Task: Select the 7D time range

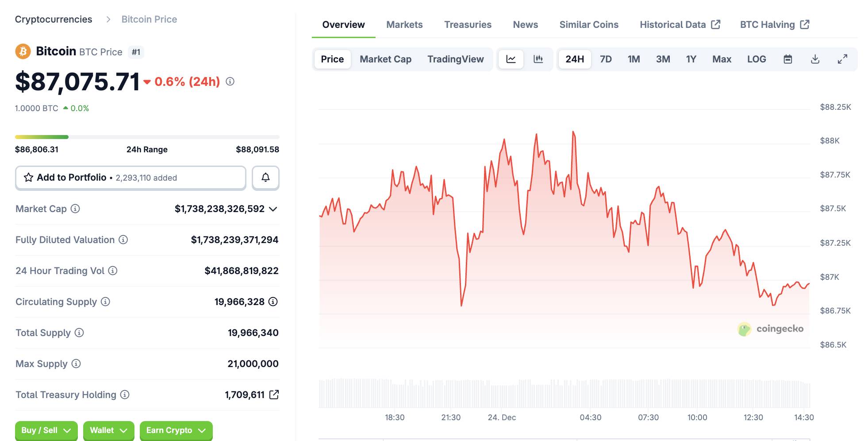Action: click(605, 59)
